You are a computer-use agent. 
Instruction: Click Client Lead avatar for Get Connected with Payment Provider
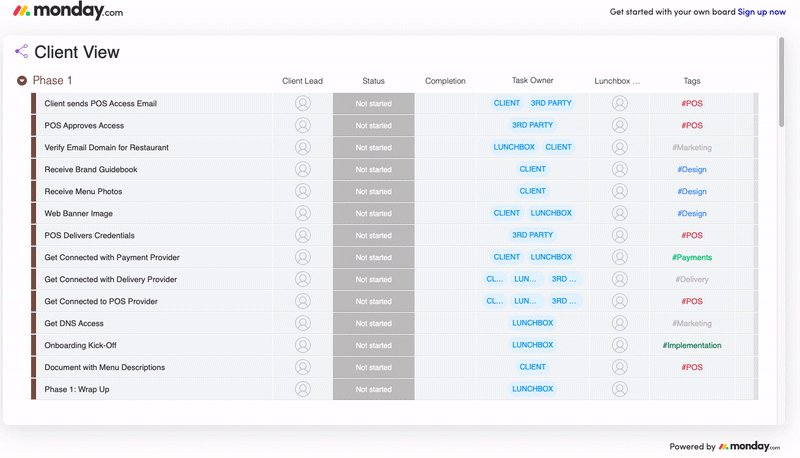[x=303, y=257]
